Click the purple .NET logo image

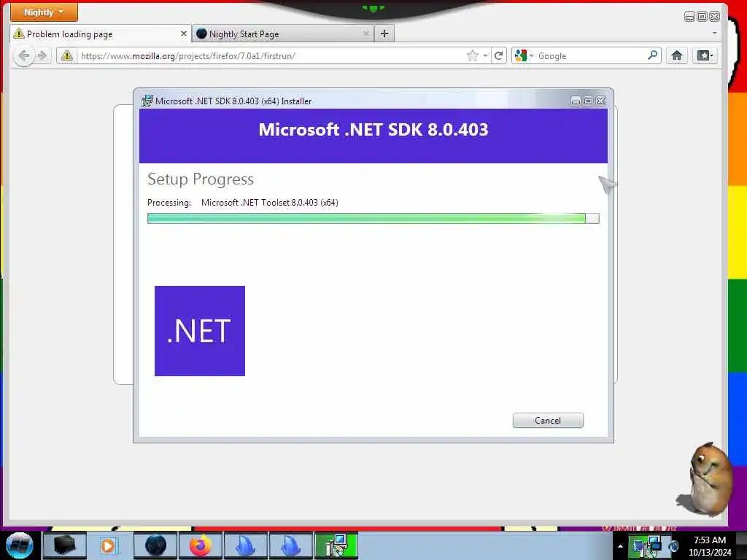(x=200, y=331)
